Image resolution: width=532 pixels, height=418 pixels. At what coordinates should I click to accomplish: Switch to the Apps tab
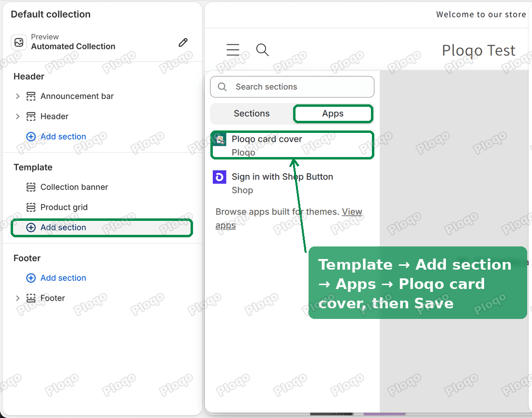pyautogui.click(x=333, y=114)
